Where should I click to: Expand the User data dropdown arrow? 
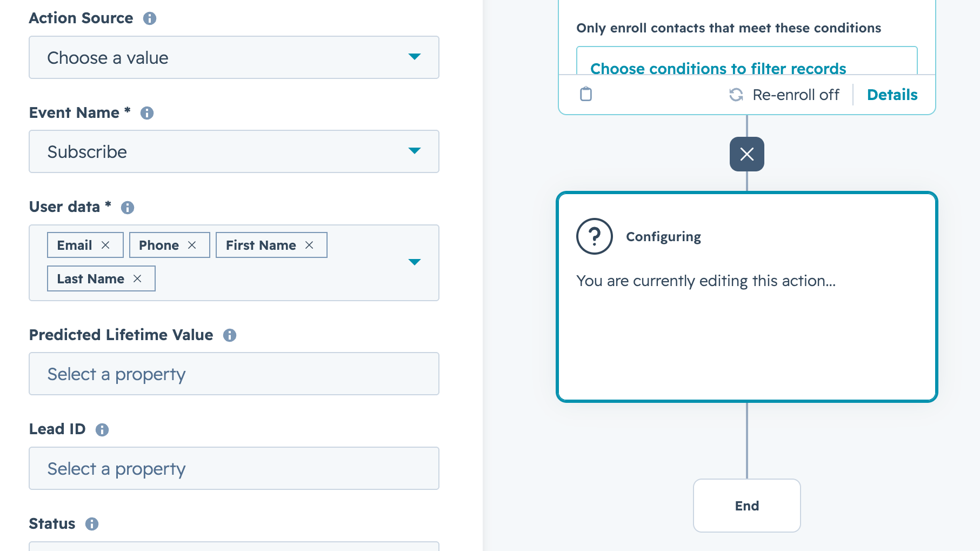(x=415, y=262)
